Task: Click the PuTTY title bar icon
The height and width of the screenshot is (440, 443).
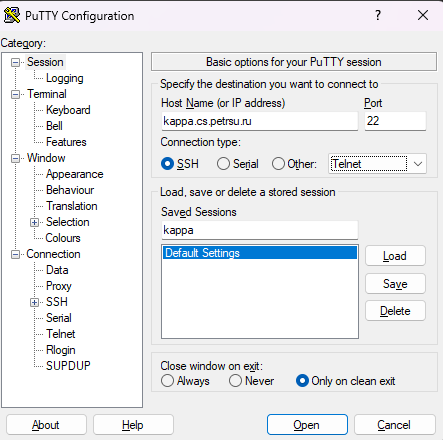Action: 12,15
